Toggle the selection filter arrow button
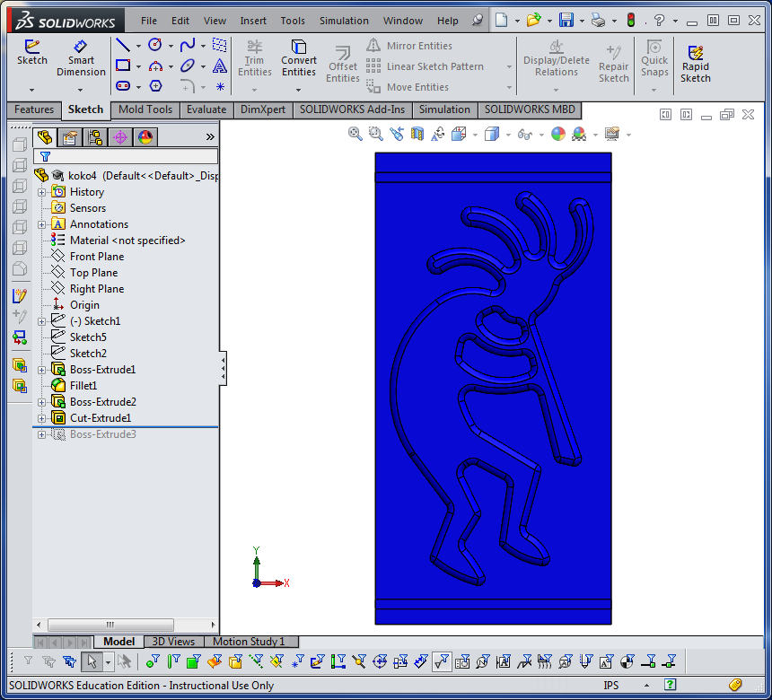This screenshot has width=772, height=700. (x=92, y=661)
